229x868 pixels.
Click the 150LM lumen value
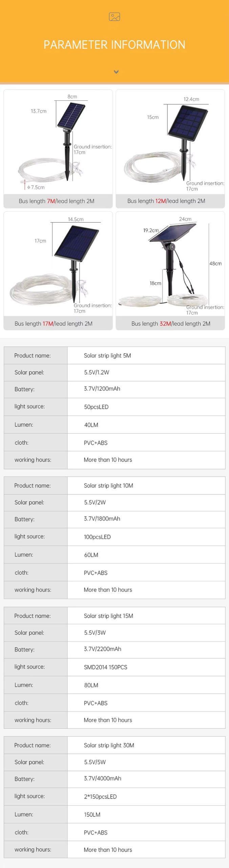coord(92,814)
